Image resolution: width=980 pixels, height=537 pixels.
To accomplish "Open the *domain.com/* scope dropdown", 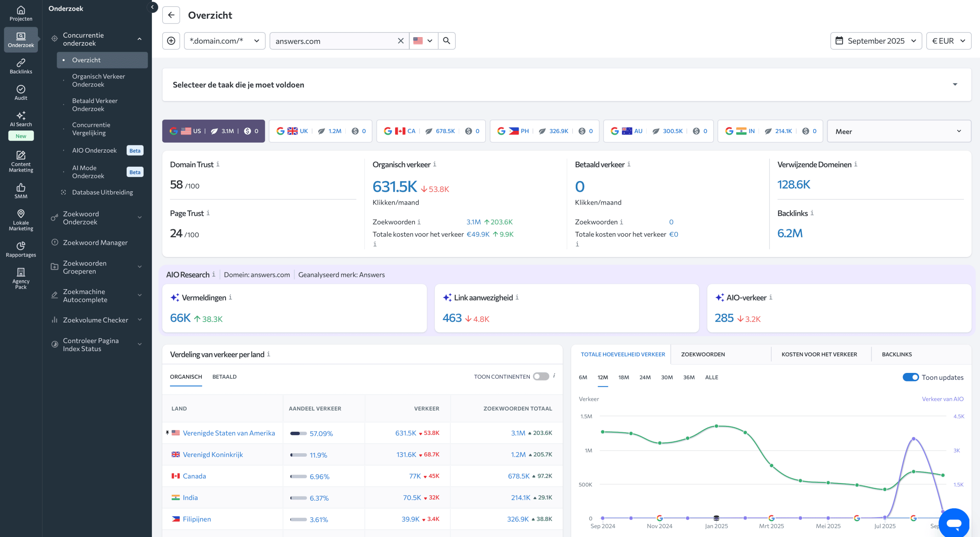I will [225, 41].
